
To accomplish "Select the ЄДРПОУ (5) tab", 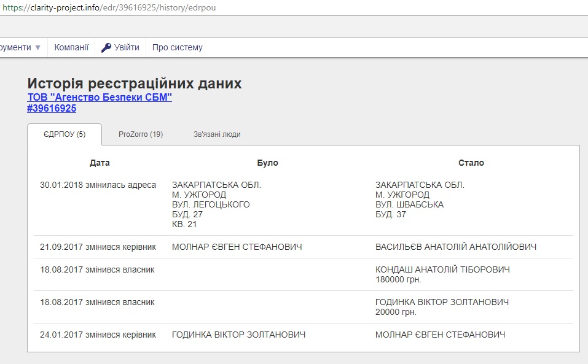I will click(x=65, y=134).
